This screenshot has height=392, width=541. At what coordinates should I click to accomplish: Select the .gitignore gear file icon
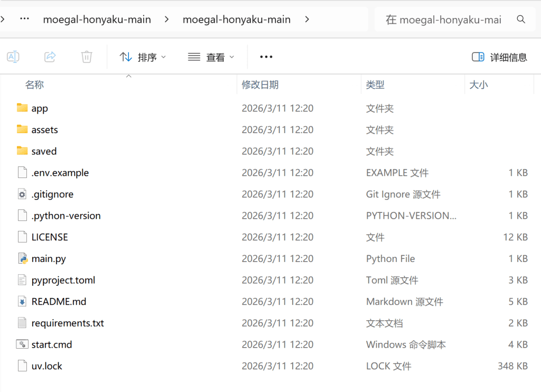pyautogui.click(x=22, y=194)
